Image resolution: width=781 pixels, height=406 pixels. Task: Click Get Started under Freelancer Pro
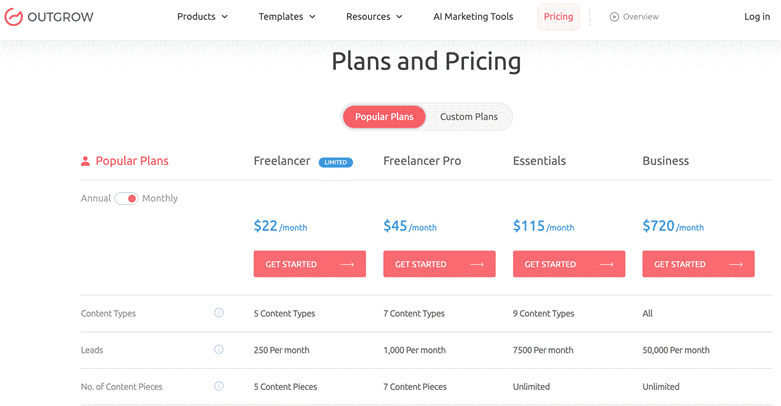coord(439,264)
